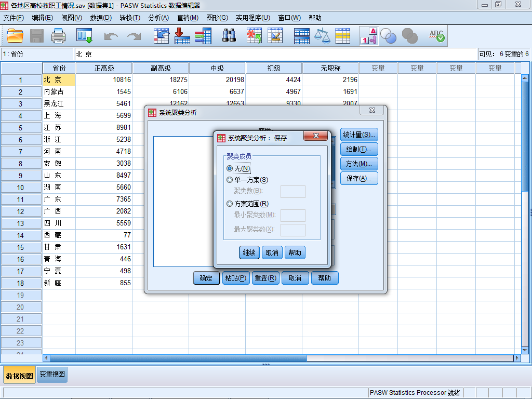The height and width of the screenshot is (399, 532).
Task: Click the Redo arrow icon
Action: point(134,36)
